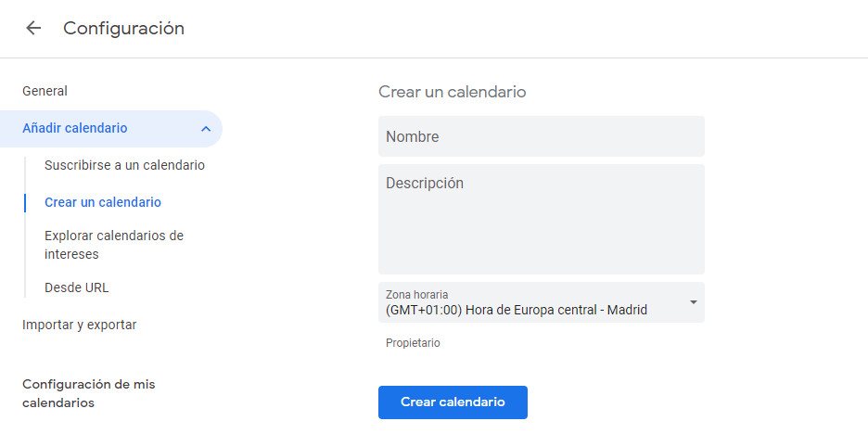
Task: Focus the Descripción text area
Action: pyautogui.click(x=542, y=219)
